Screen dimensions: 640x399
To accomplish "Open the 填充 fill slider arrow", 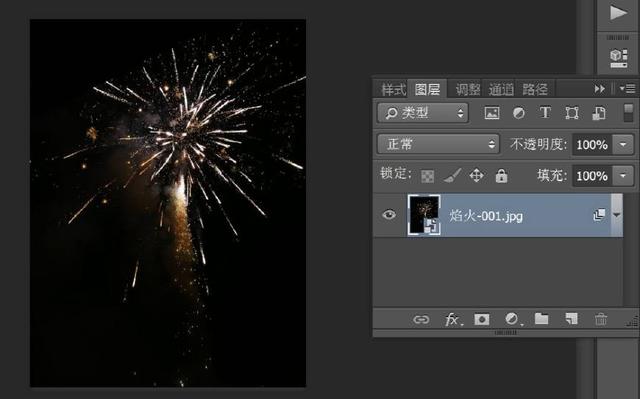I will click(623, 175).
